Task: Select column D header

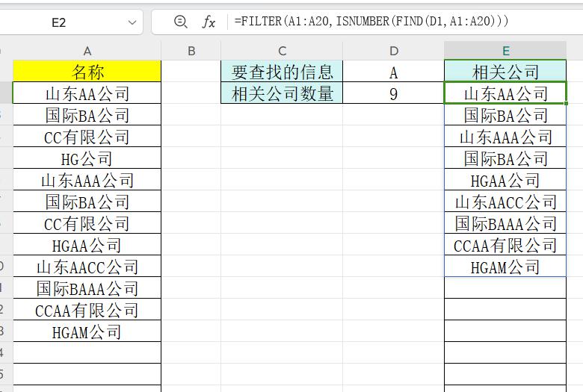Action: click(393, 51)
